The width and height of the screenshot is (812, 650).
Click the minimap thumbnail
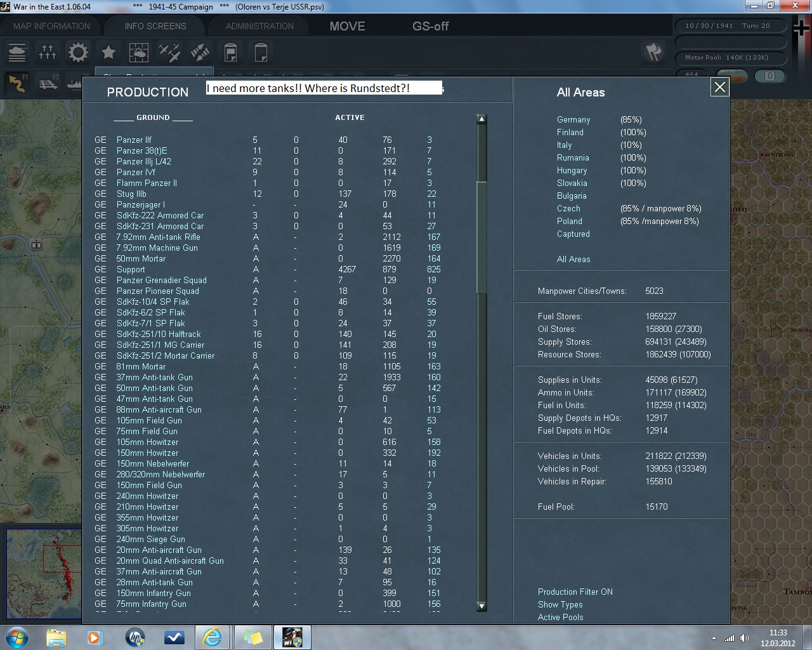pyautogui.click(x=43, y=575)
